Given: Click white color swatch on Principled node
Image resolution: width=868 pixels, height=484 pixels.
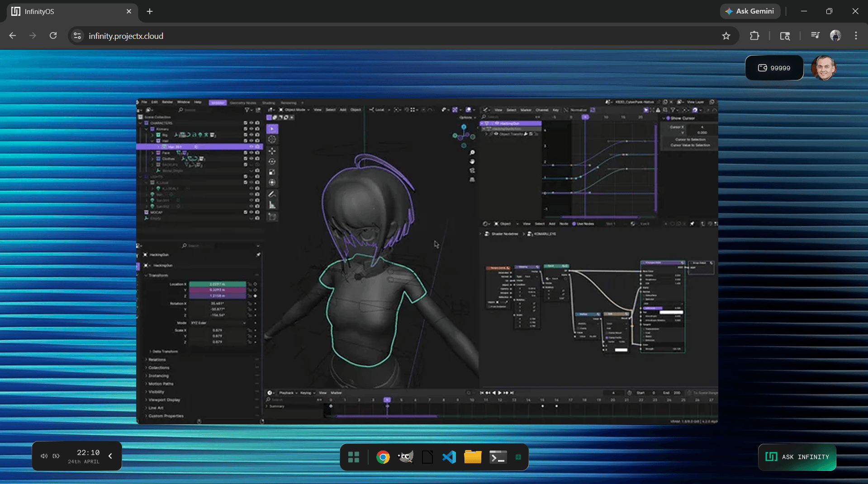Looking at the screenshot, I should pyautogui.click(x=671, y=312).
